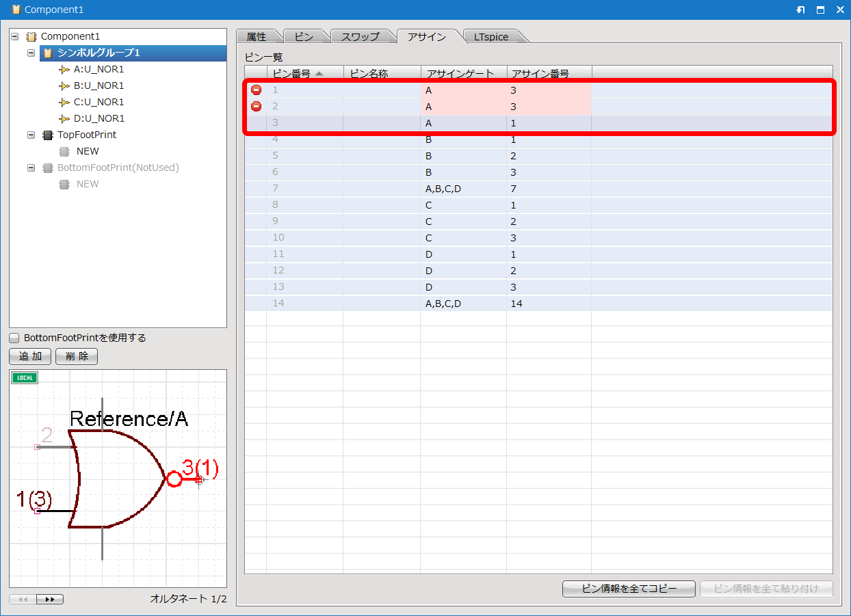Select the B:U_NOR1 tree item
851x616 pixels.
[99, 85]
